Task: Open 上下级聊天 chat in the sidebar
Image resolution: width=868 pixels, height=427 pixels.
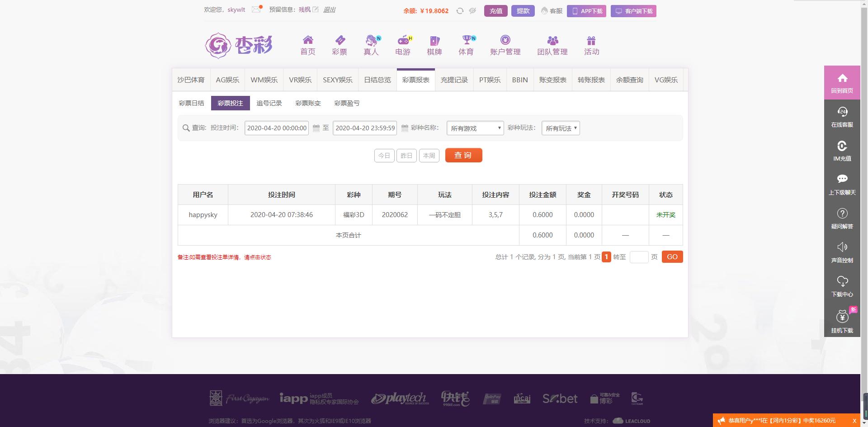Action: tap(842, 185)
